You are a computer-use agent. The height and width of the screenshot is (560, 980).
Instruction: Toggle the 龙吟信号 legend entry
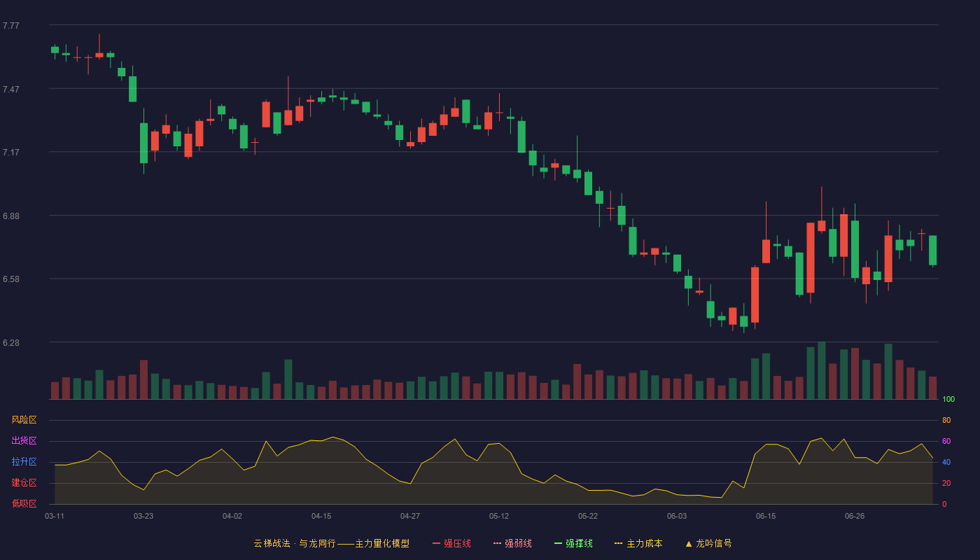pyautogui.click(x=708, y=543)
